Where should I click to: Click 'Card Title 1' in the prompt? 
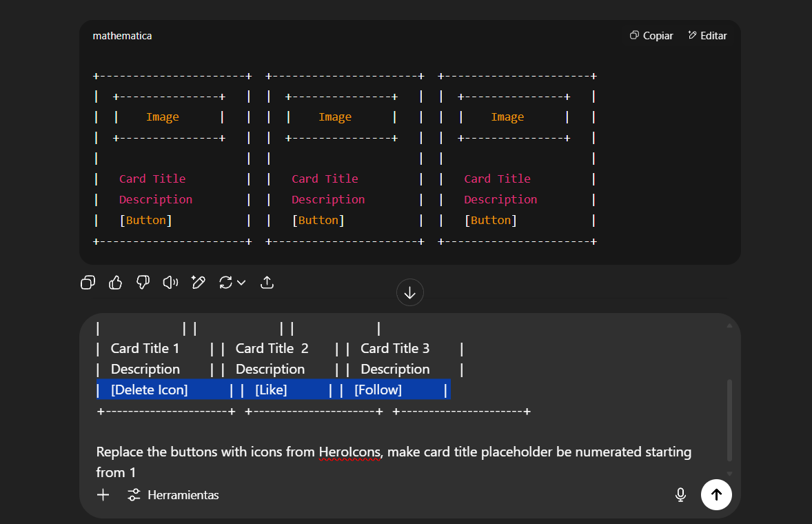pos(145,348)
